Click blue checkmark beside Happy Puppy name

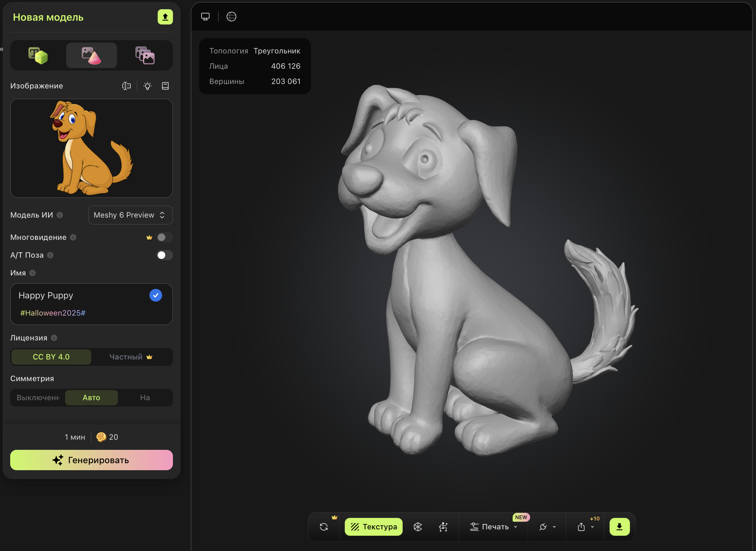click(156, 295)
